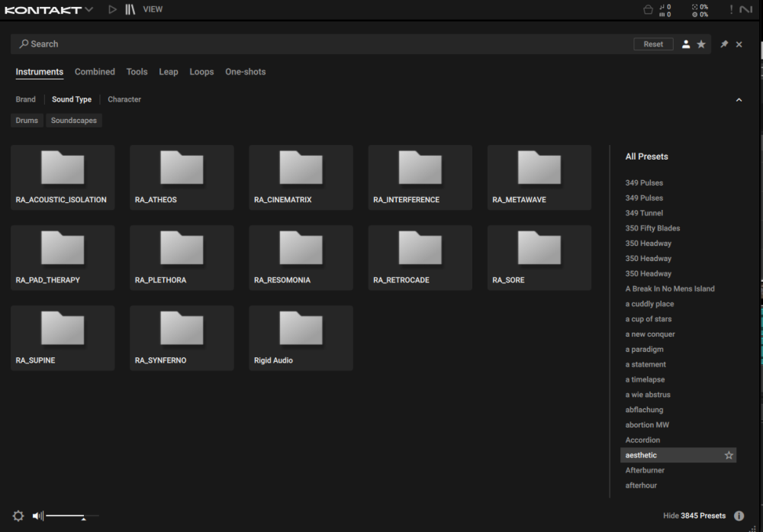Open the RA_ATHEOS folder

tap(182, 178)
